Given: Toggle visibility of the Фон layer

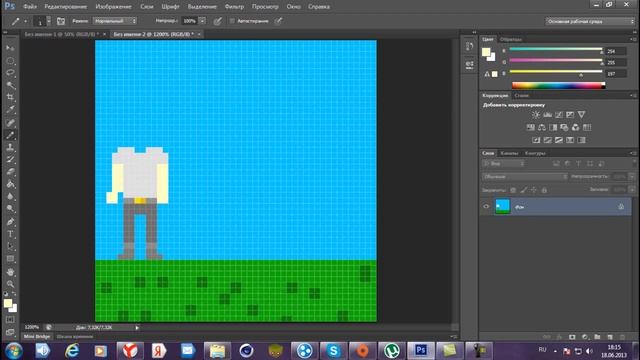Looking at the screenshot, I should pyautogui.click(x=486, y=207).
